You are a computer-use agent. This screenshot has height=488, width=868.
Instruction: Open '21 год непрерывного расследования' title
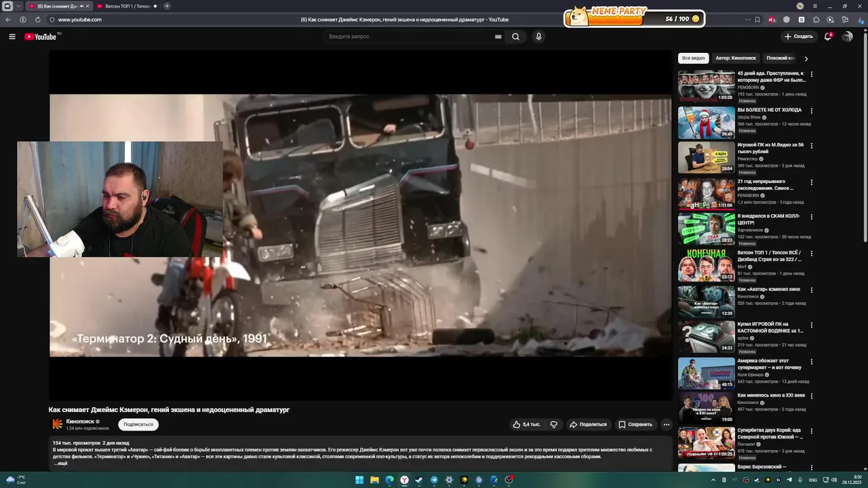766,185
